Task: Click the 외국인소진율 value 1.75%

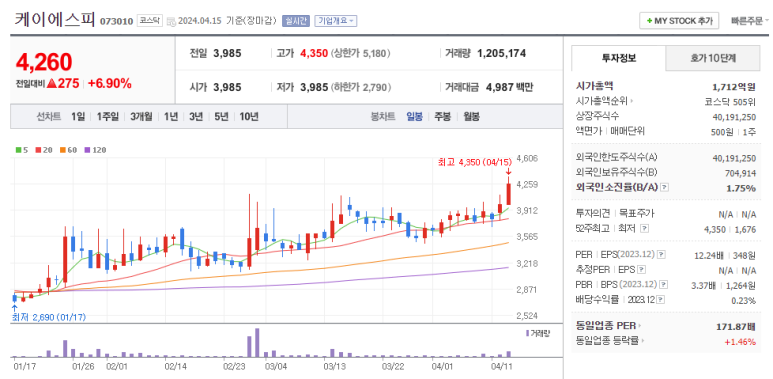Action: pos(741,188)
